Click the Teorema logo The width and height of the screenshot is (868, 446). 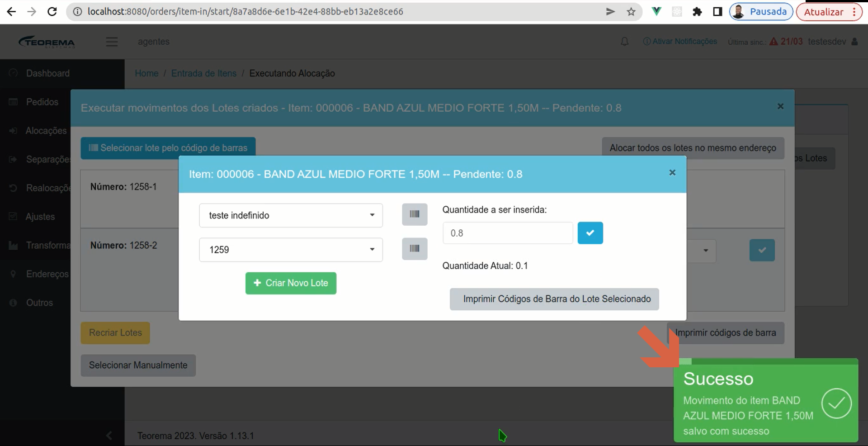click(47, 42)
